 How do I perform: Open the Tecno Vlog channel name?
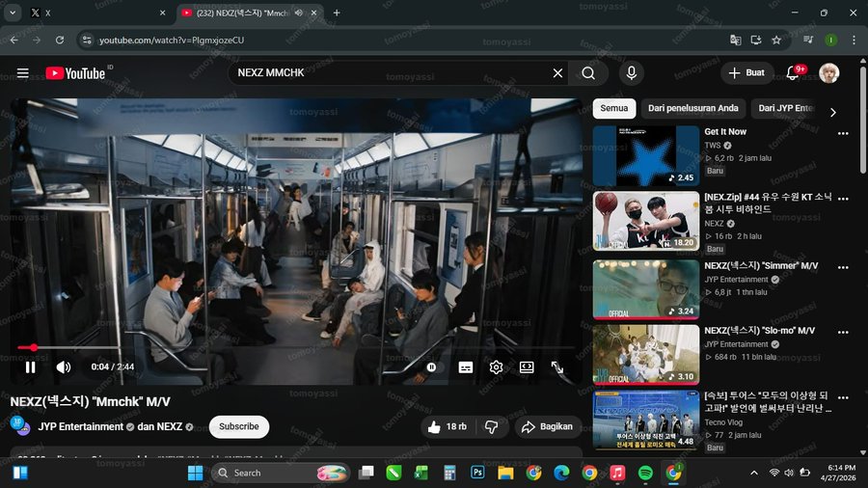point(723,422)
